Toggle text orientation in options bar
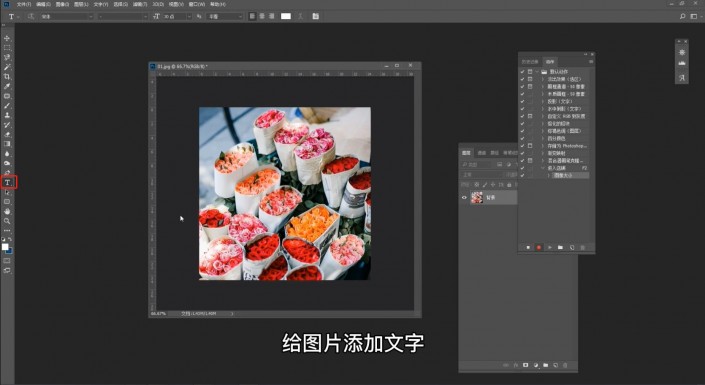The image size is (705, 385). point(31,16)
